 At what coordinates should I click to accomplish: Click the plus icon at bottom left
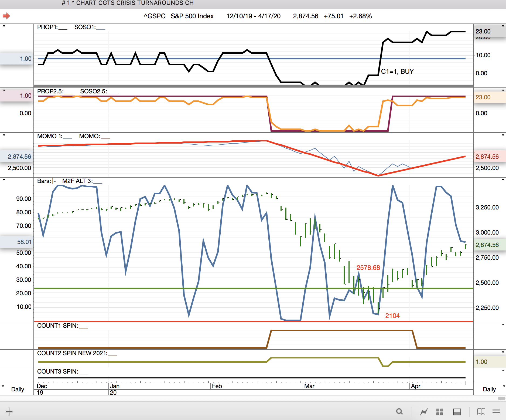9,411
